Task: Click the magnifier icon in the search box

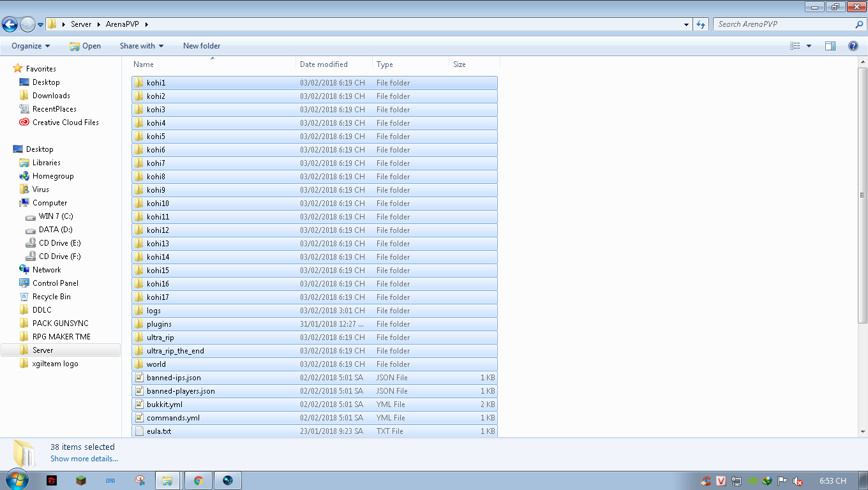Action: click(x=859, y=24)
